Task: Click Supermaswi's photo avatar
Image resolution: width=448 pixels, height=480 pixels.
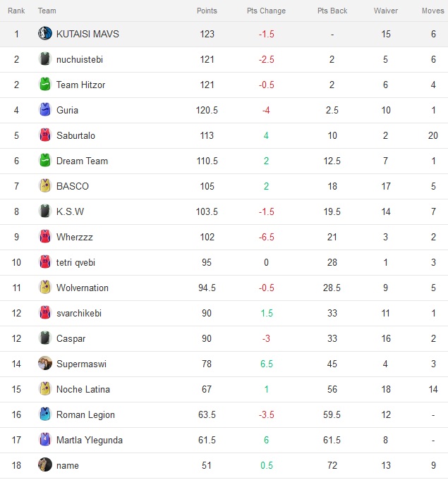Action: (45, 364)
